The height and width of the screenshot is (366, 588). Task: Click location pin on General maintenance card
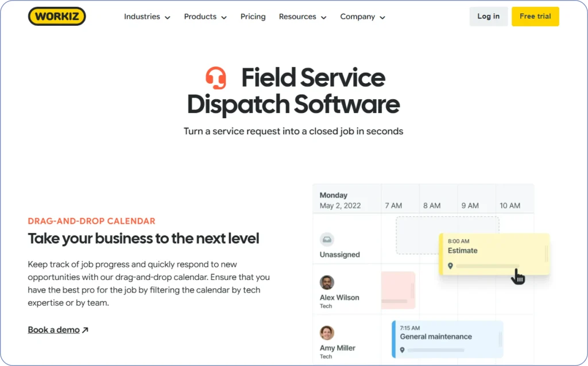[403, 350]
